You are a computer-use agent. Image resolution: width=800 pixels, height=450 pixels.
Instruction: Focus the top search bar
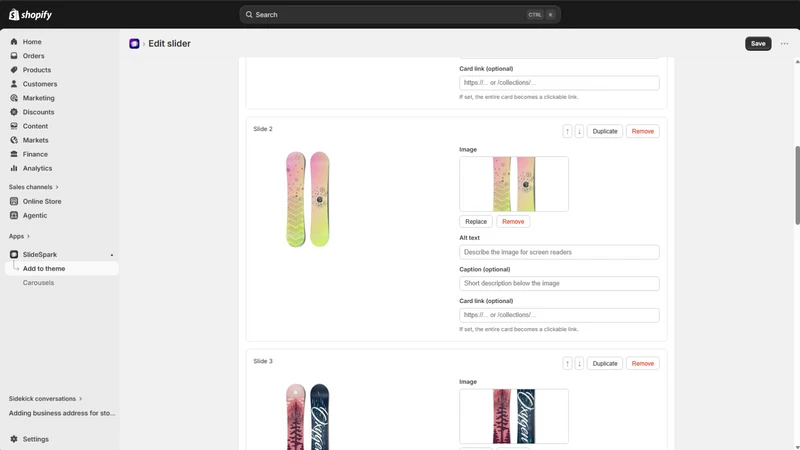tap(399, 15)
